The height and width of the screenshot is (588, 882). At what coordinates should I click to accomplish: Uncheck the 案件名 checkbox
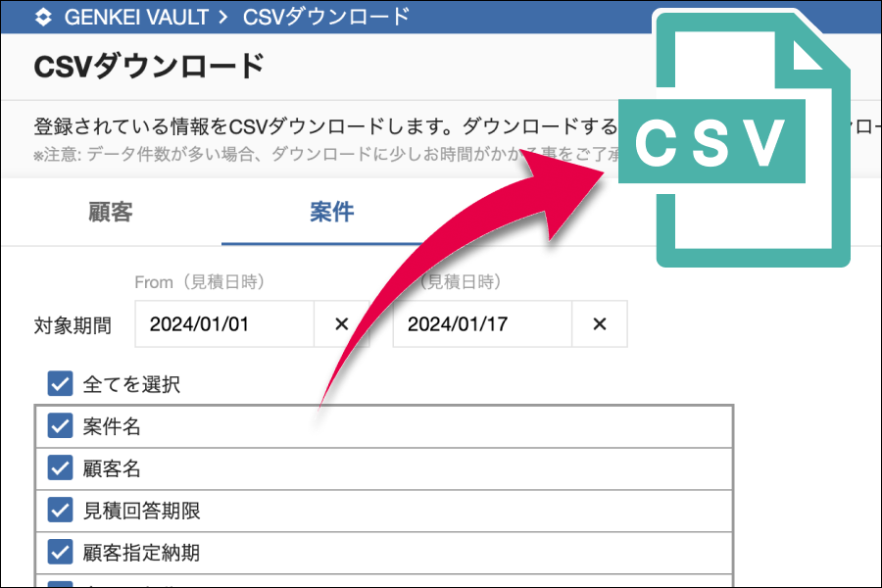[x=61, y=426]
